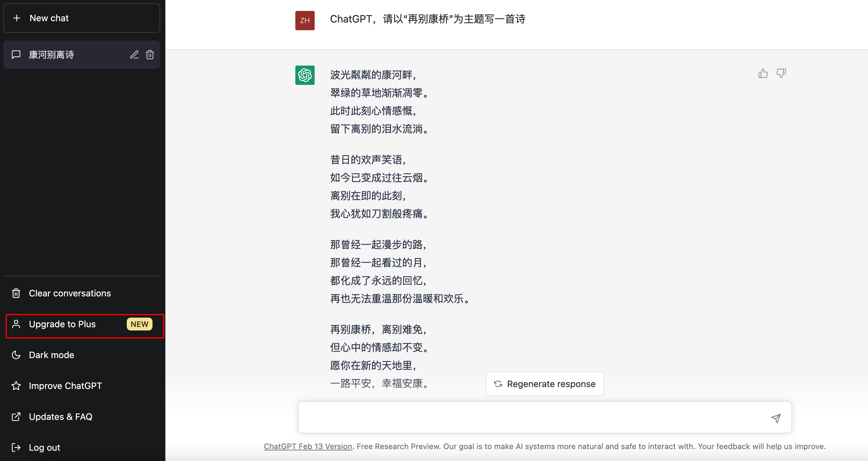Viewport: 868px width, 461px height.
Task: Click the ChatGPT logo avatar
Action: tap(305, 75)
